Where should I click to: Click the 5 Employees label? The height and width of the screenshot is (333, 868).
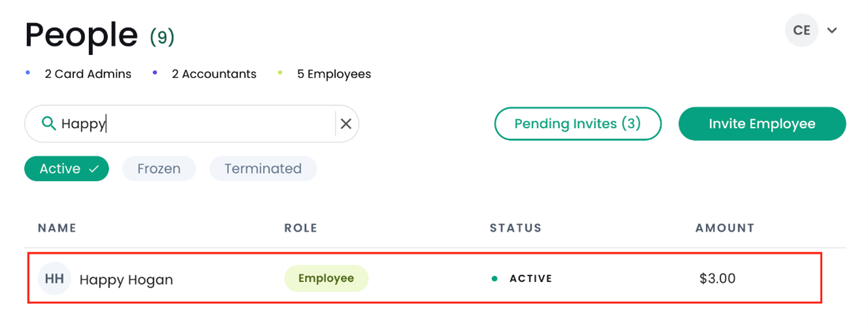334,74
